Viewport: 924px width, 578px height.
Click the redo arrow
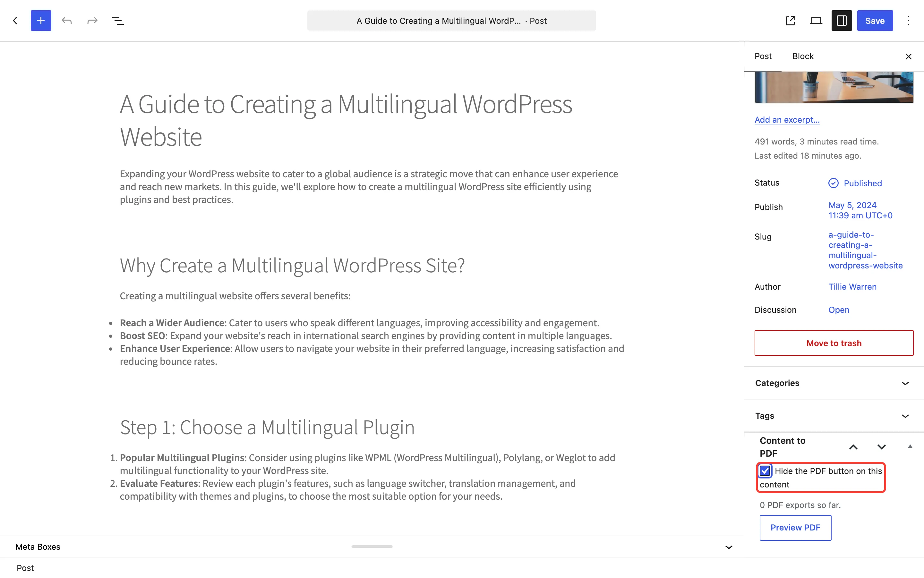92,21
